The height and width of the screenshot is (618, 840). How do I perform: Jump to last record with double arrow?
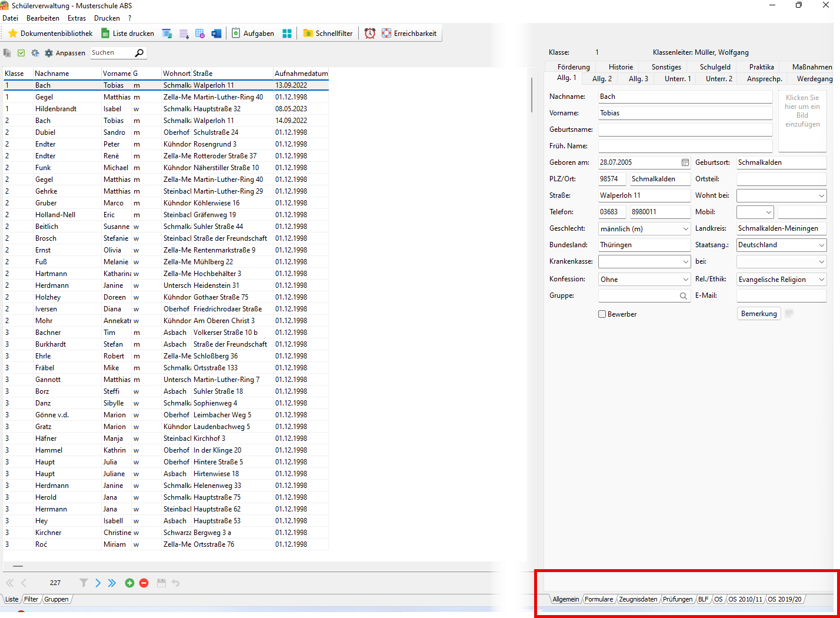pyautogui.click(x=112, y=583)
